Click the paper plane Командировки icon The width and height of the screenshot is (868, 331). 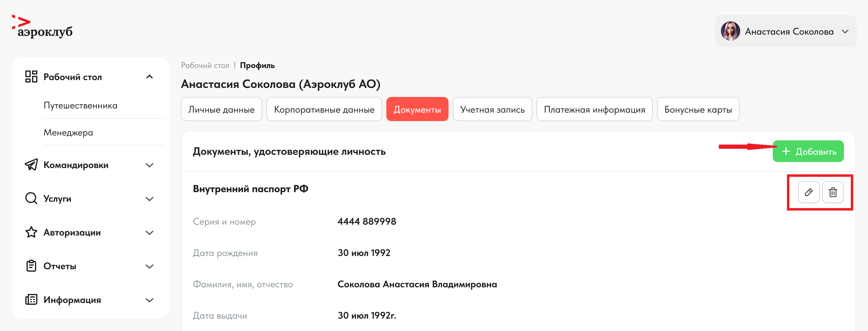31,165
